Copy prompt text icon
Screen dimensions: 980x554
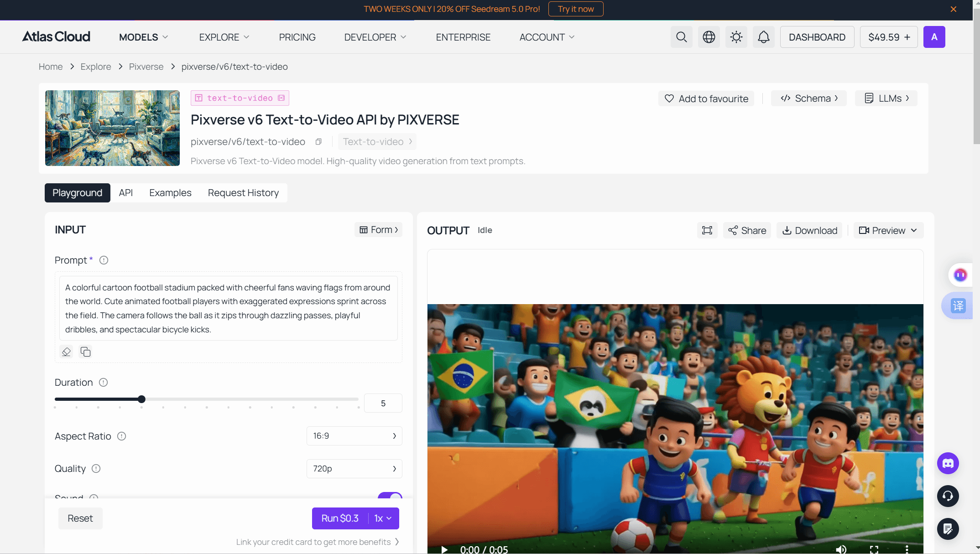click(x=85, y=352)
